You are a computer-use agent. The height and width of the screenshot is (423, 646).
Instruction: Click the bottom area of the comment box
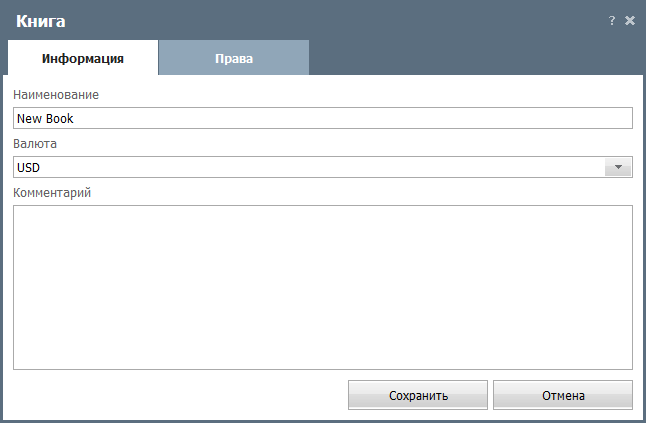tap(323, 354)
